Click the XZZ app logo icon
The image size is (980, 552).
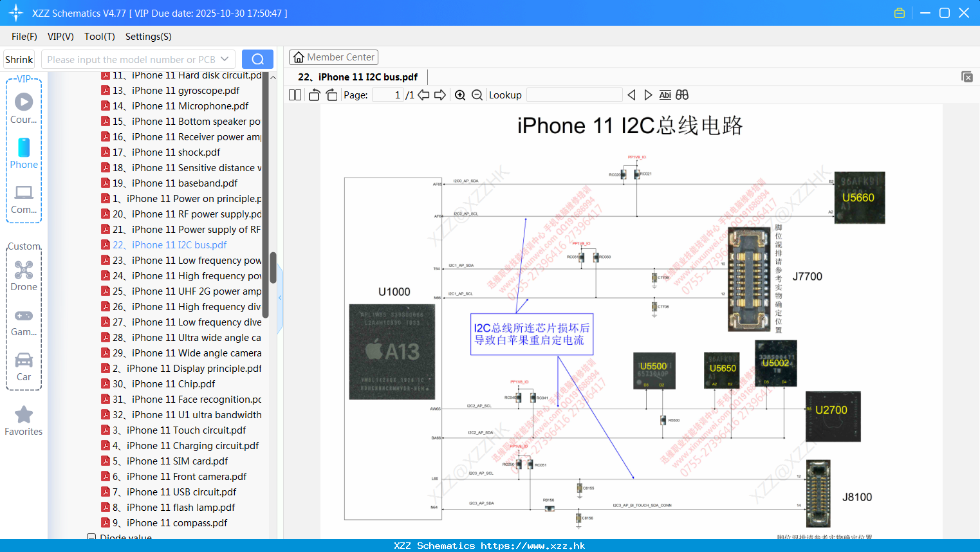point(16,13)
